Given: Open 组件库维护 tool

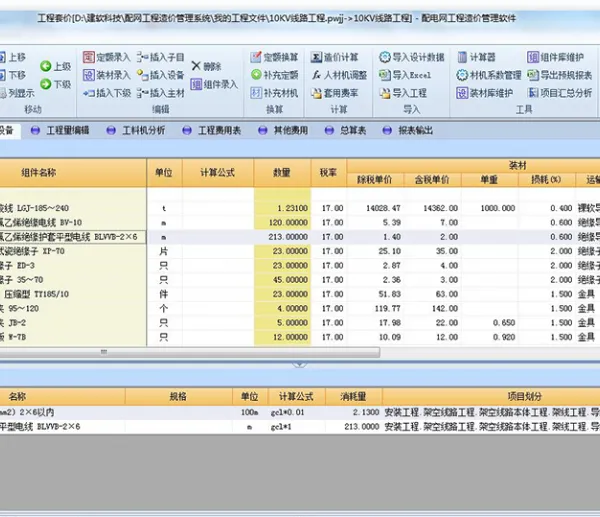Looking at the screenshot, I should 555,57.
